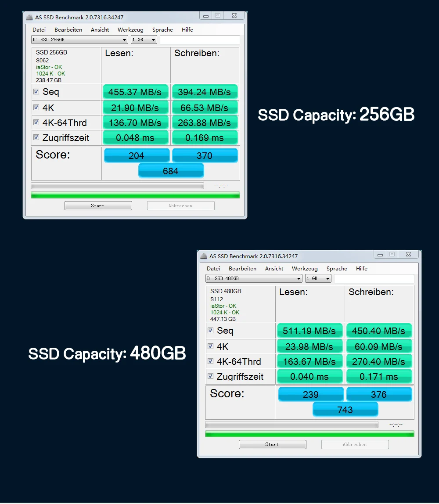
Task: Click the AS SSD app icon in the 256GB window title bar
Action: click(x=29, y=16)
